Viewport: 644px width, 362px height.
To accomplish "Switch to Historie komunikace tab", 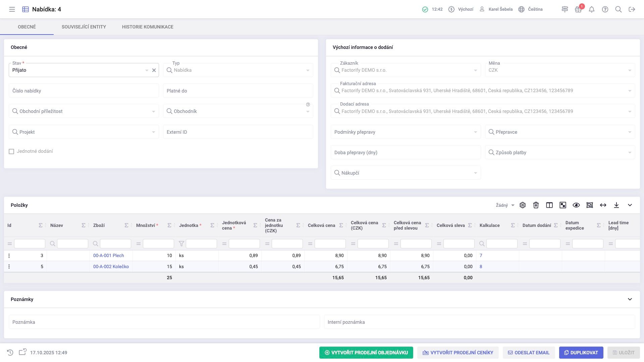I will point(148,27).
